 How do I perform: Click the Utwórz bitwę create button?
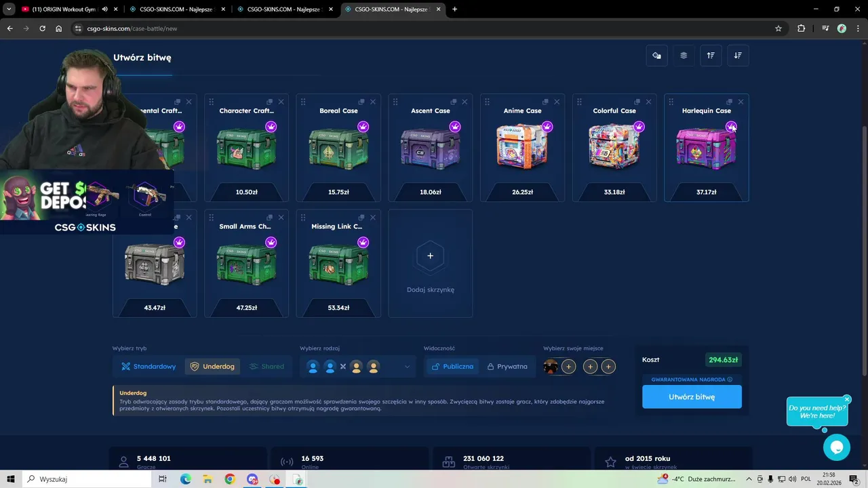(692, 397)
